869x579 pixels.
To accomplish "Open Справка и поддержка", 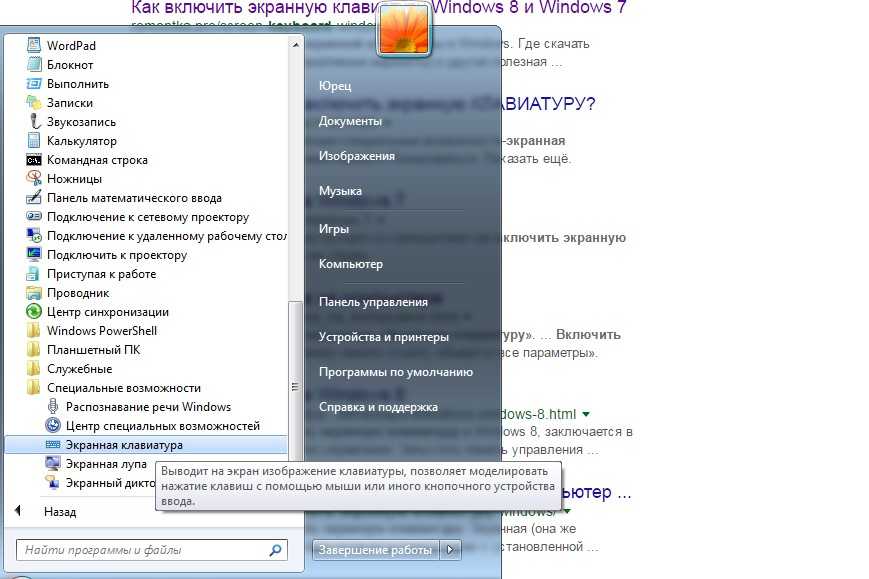I will [x=378, y=407].
